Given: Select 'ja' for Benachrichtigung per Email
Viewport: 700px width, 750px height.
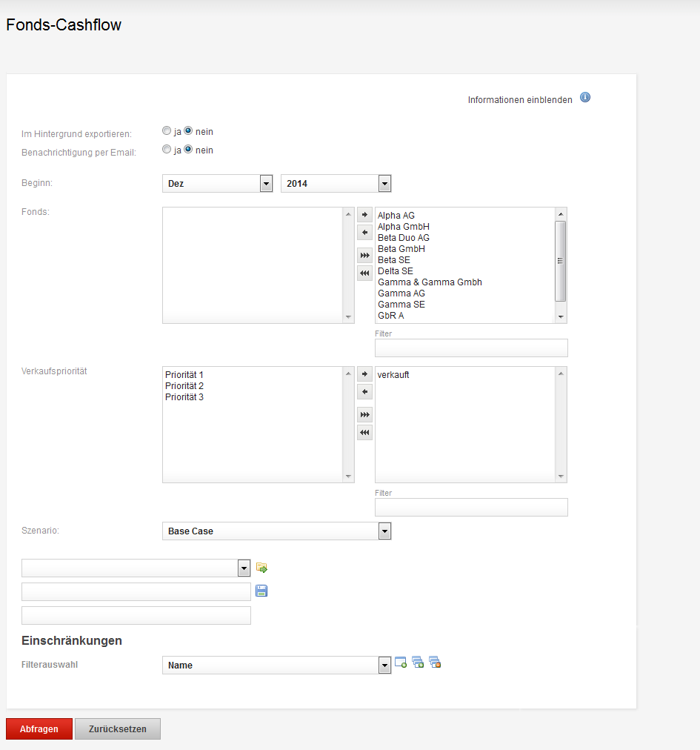Looking at the screenshot, I should click(x=167, y=149).
